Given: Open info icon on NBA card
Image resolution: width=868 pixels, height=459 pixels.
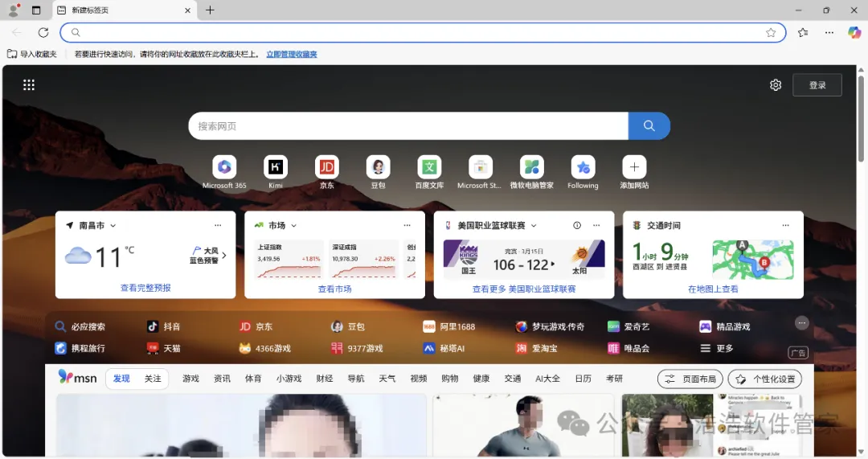Looking at the screenshot, I should 577,225.
